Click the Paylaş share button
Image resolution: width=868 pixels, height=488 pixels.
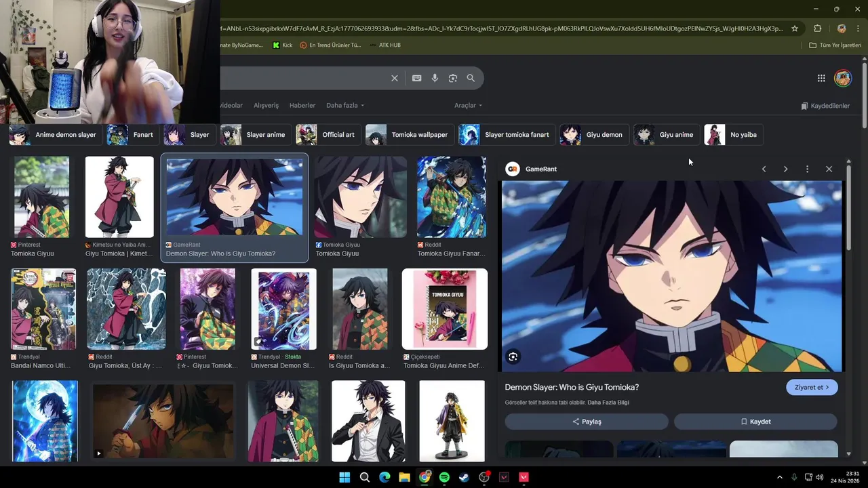point(587,422)
